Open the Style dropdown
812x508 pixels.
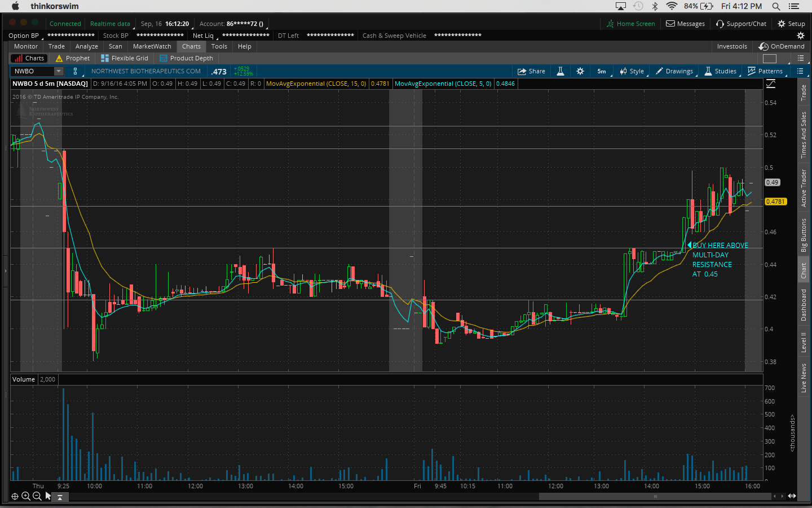(632, 71)
